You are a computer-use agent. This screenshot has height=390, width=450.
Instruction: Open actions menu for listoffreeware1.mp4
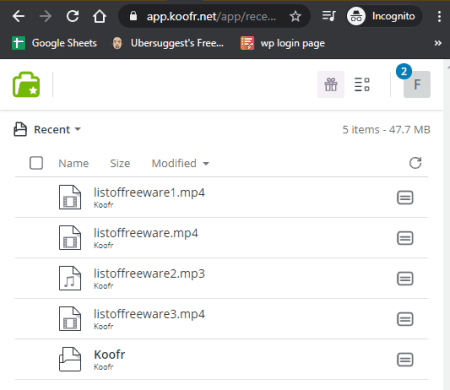coord(405,198)
